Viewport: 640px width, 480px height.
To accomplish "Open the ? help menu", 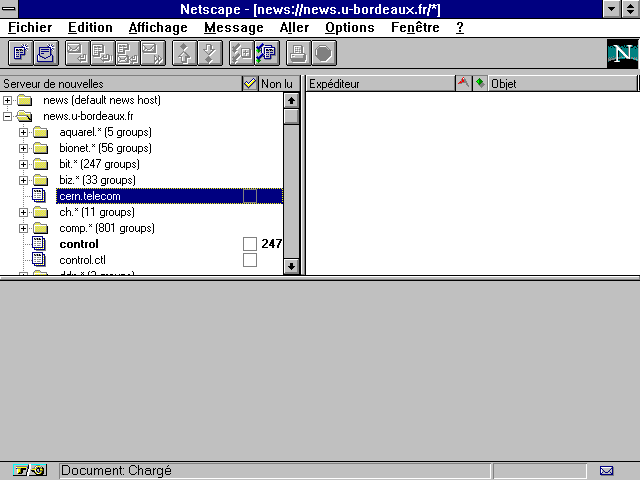I will pos(460,27).
